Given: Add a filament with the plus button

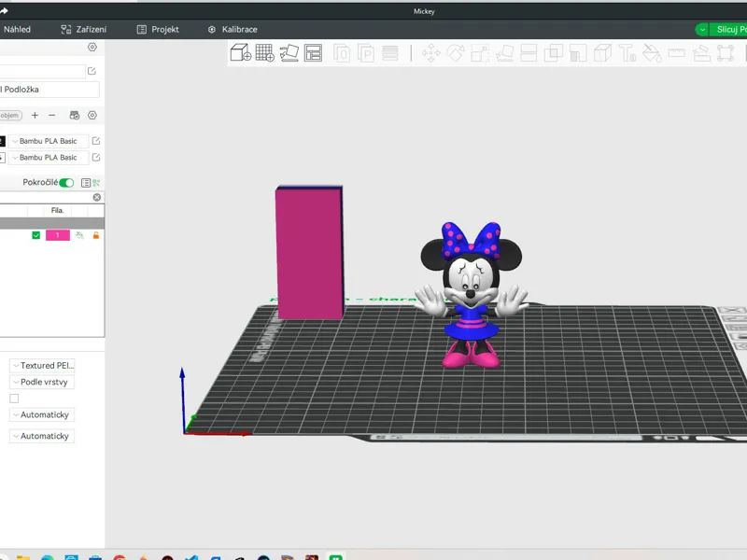Looking at the screenshot, I should pos(35,115).
